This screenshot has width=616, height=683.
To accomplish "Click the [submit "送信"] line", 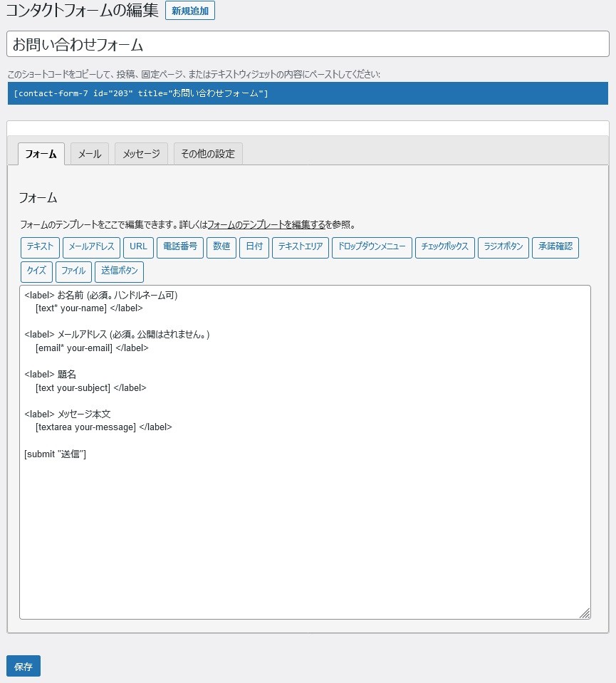I will pos(56,454).
